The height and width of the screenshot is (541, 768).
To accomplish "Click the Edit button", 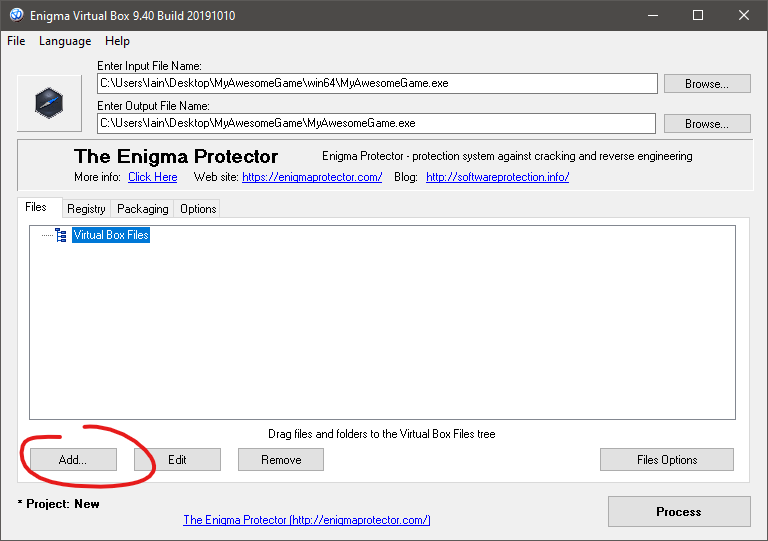I will (177, 460).
